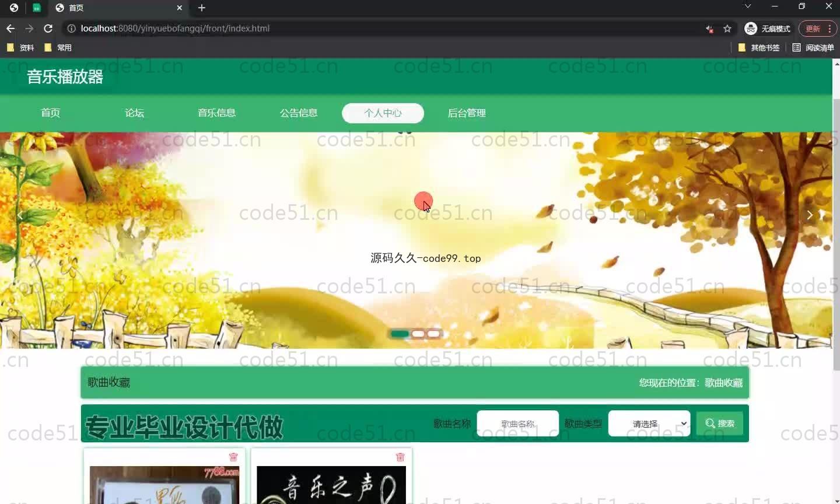Click the 搜索 search button
The image size is (840, 504).
(x=720, y=423)
